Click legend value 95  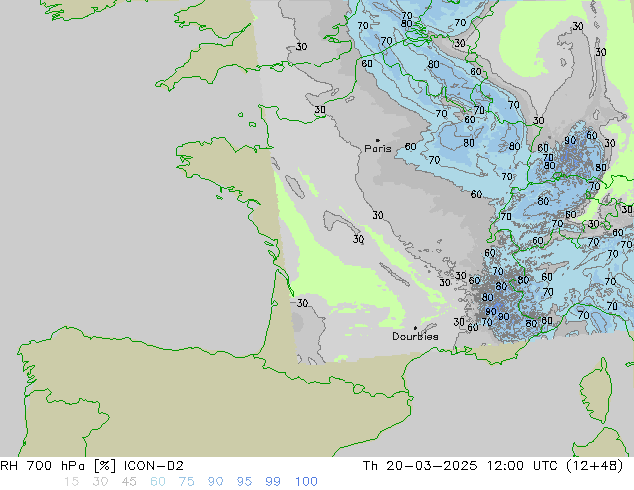[x=244, y=482]
